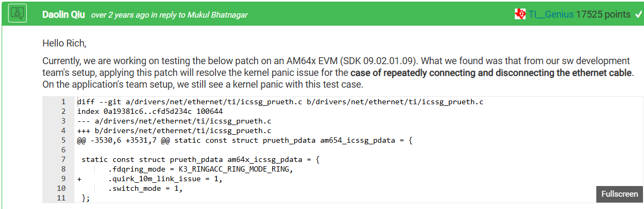Click the 'Hello Rich,' greeting text
Screen dimensions: 644x209
[64, 43]
